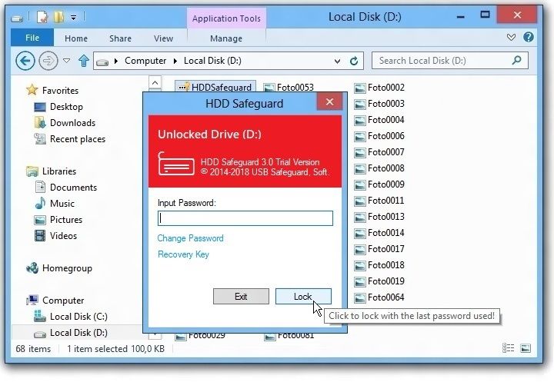Screen dimensions: 554x392
Task: Open Desktop in the navigation pane
Action: point(66,107)
